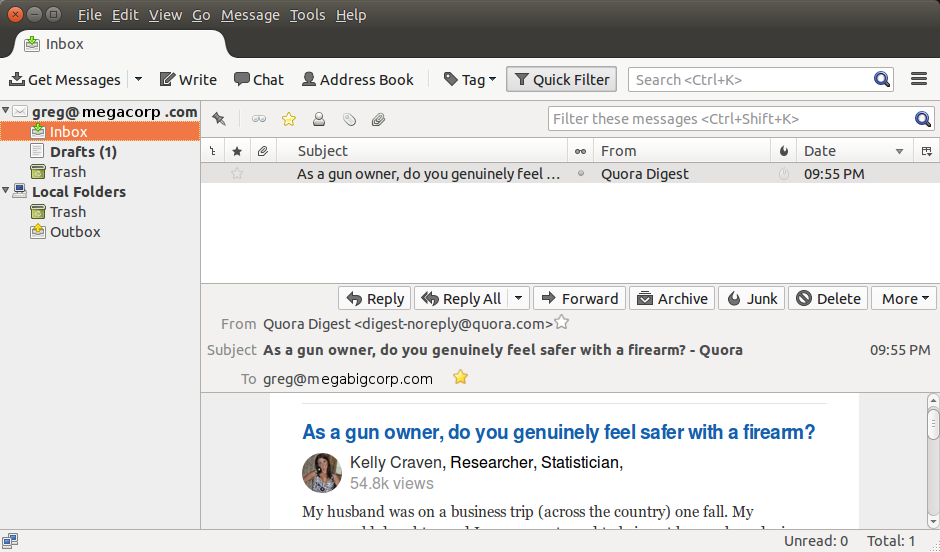This screenshot has height=552, width=940.
Task: Open the Message menu
Action: pyautogui.click(x=250, y=15)
